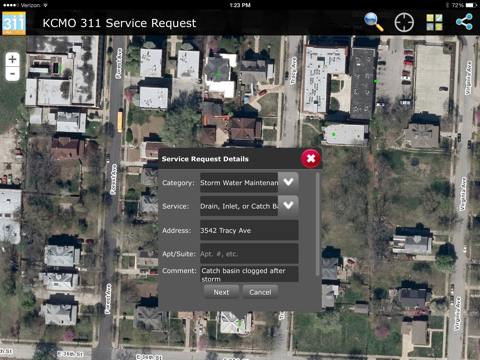Screen dimensions: 480x360
Task: Tap the KCMO 311 Service Request title
Action: (x=119, y=23)
